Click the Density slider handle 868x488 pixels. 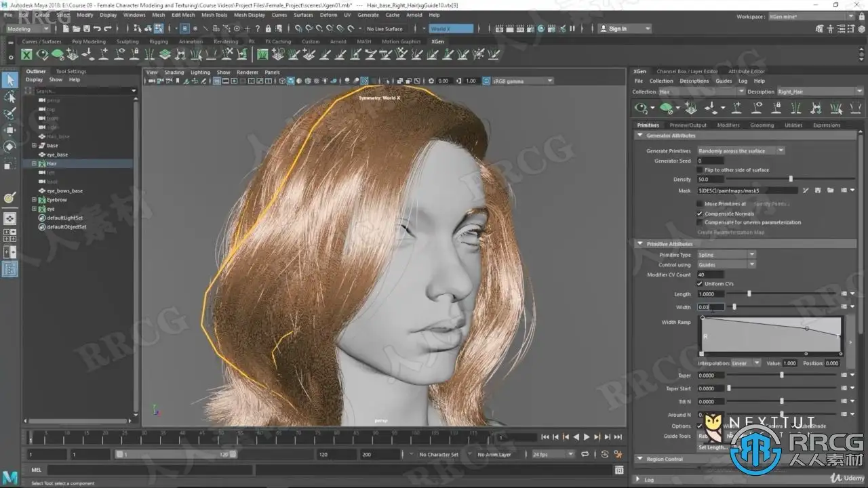tap(791, 179)
